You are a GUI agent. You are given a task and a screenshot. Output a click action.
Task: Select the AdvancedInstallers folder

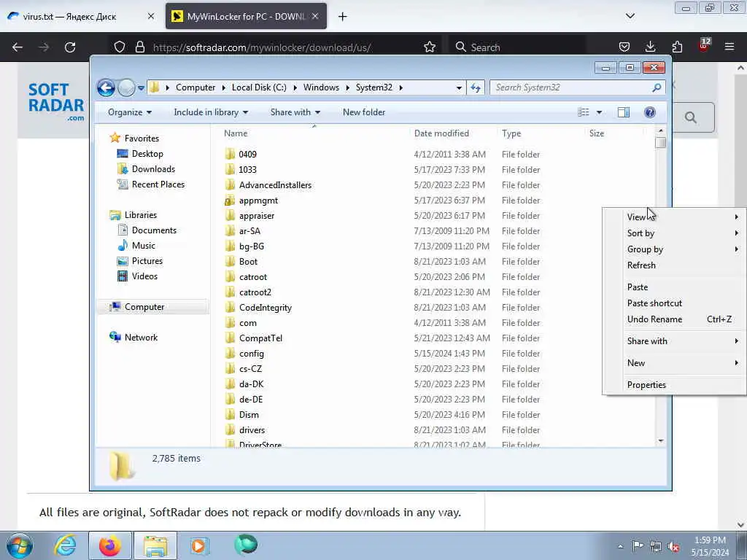coord(275,184)
